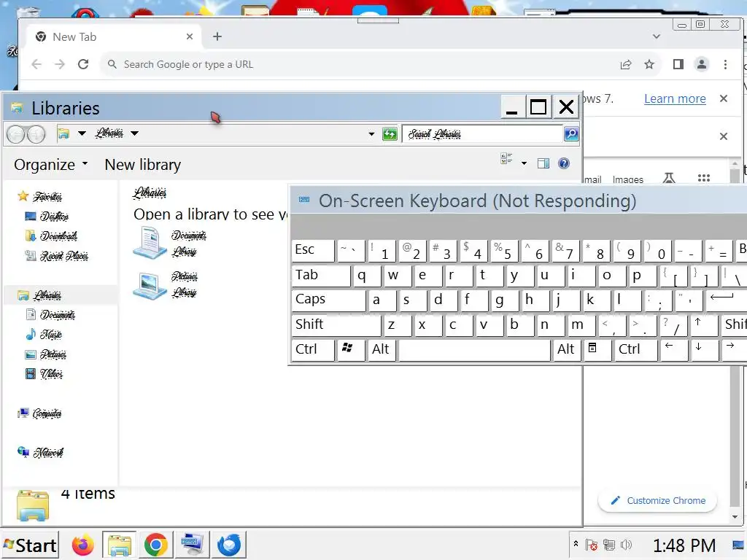Open Chrome profile avatar
This screenshot has height=560, width=747.
coord(702,64)
